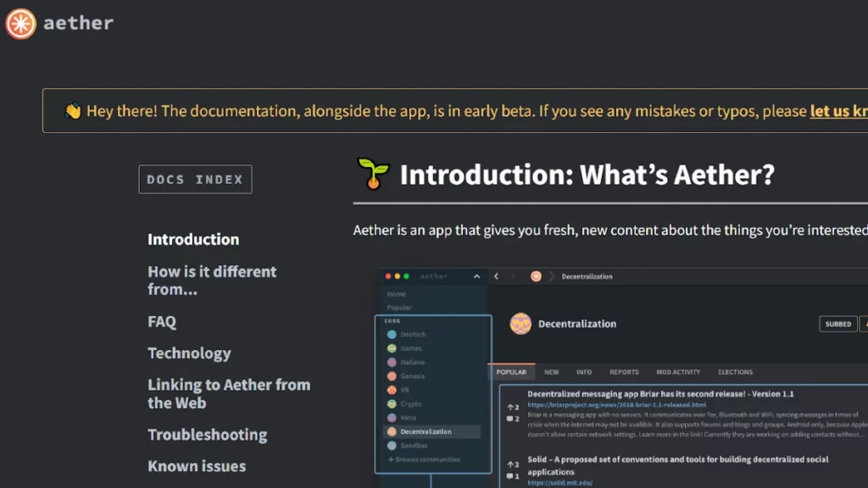This screenshot has width=868, height=488.
Task: Click the 'Solid – A proposed set' post title
Action: [x=678, y=465]
